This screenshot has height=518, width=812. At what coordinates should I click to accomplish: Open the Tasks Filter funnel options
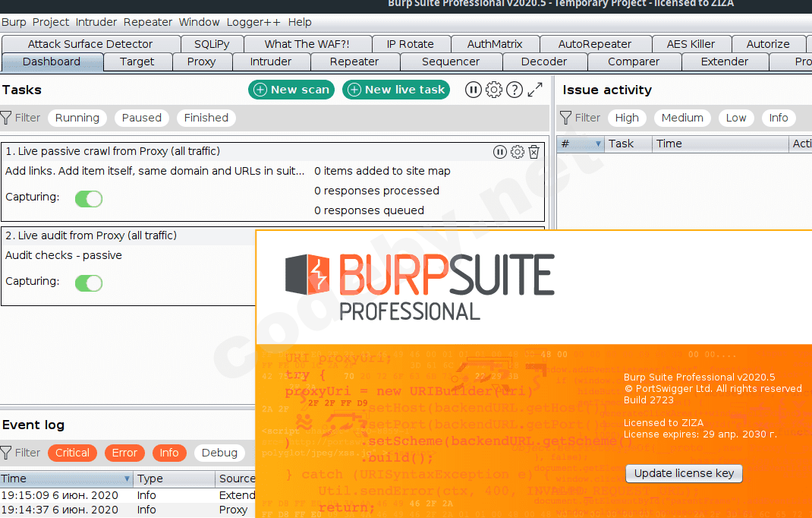pos(7,118)
